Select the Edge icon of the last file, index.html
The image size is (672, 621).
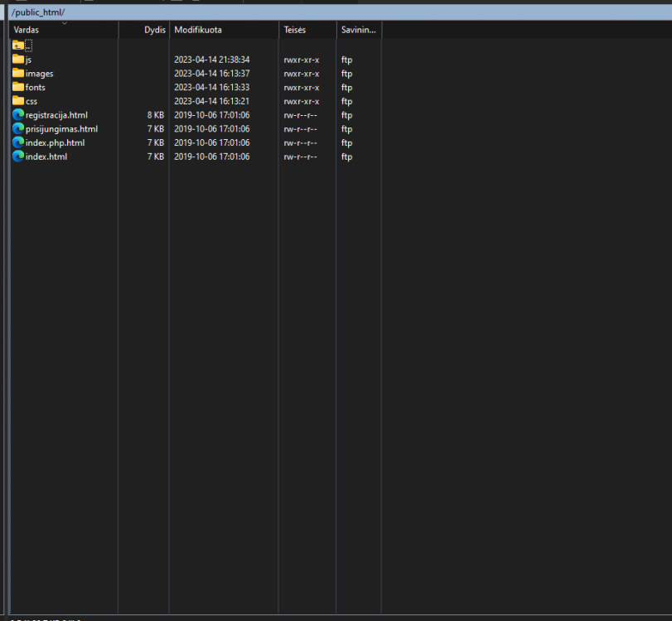pos(18,156)
